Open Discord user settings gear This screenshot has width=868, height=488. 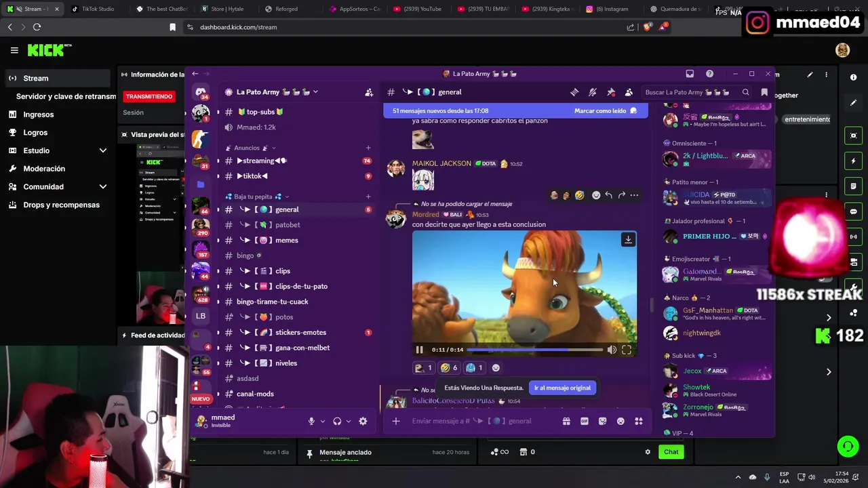tap(363, 421)
